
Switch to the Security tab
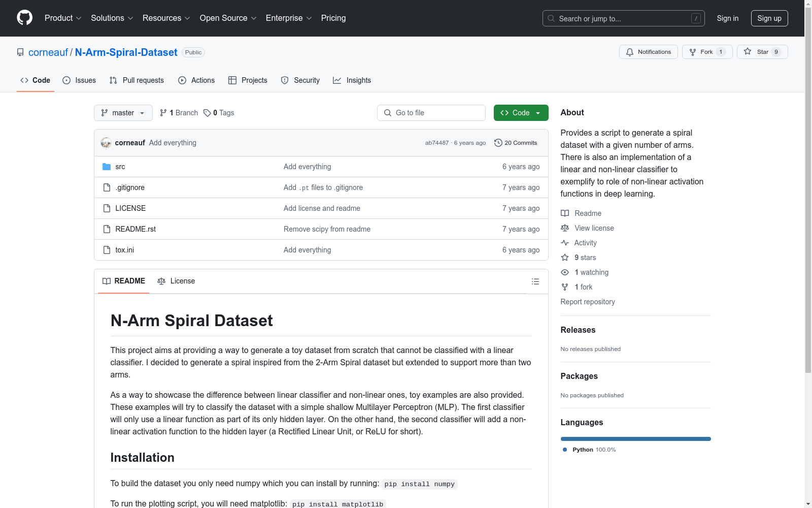click(x=300, y=80)
